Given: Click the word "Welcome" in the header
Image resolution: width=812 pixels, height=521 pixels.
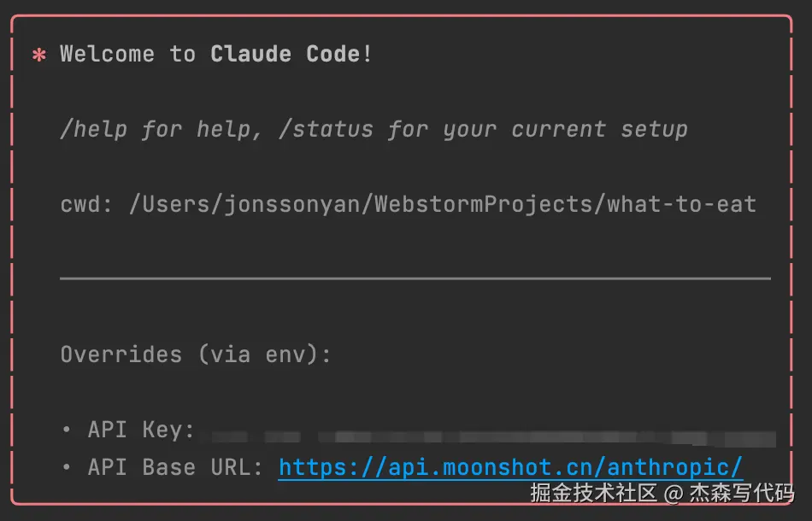Looking at the screenshot, I should tap(108, 54).
